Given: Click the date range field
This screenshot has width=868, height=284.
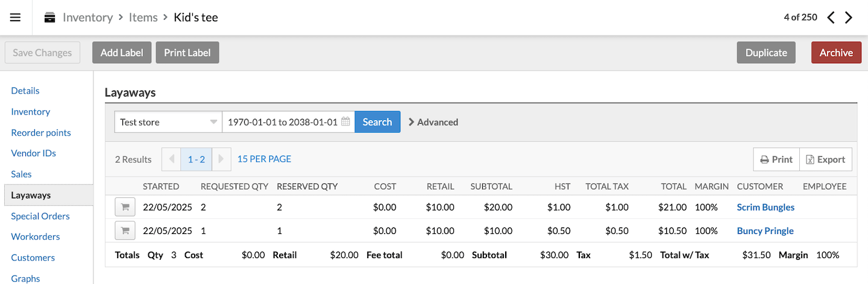Looking at the screenshot, I should (x=288, y=122).
